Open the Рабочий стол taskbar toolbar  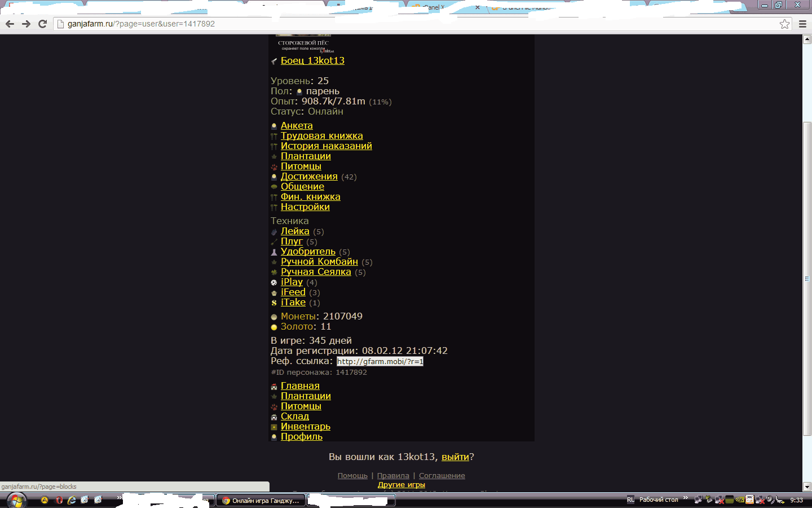(x=659, y=500)
